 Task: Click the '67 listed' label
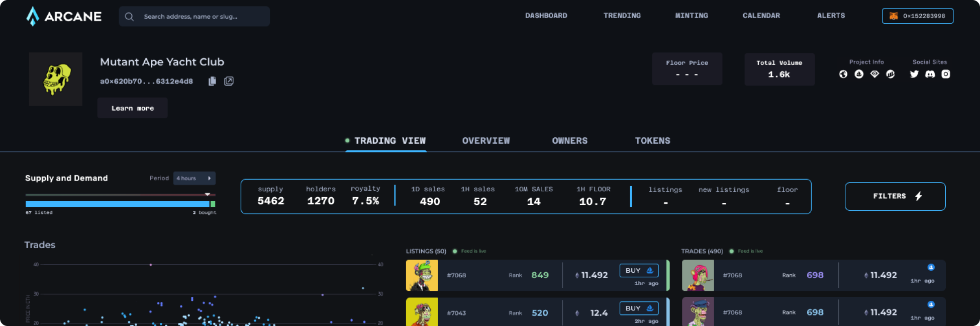point(39,212)
